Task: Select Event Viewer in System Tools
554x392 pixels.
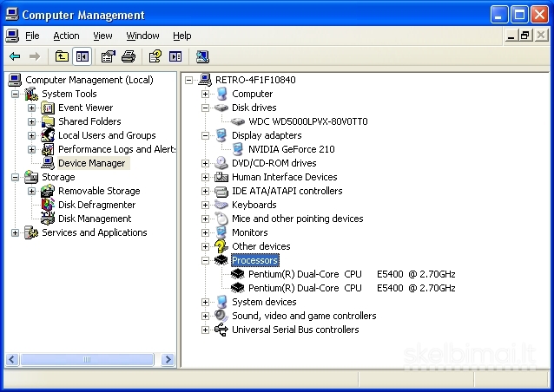Action: 85,108
